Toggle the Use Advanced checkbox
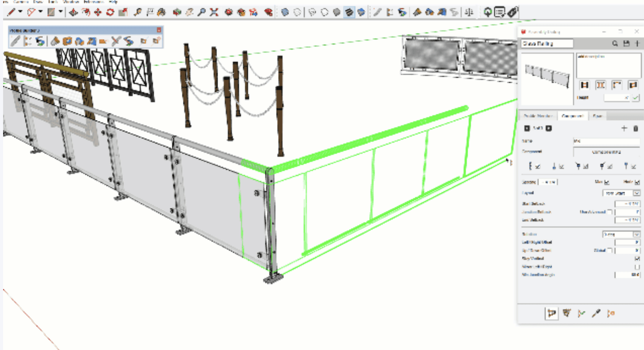Screen dimensions: 644x350 pos(610,212)
